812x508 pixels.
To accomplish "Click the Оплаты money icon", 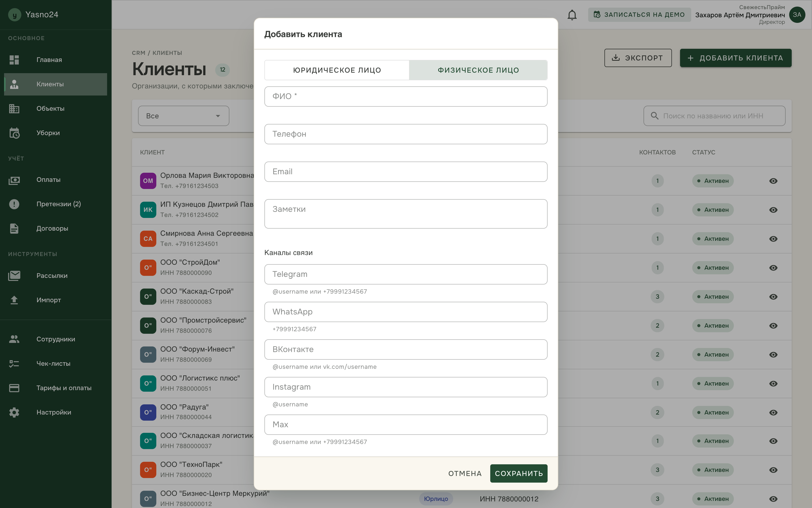I will click(x=14, y=180).
